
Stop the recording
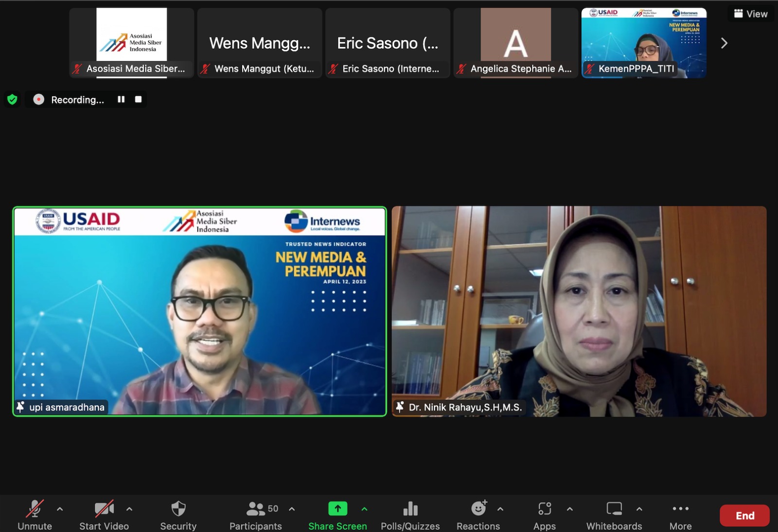(x=138, y=99)
